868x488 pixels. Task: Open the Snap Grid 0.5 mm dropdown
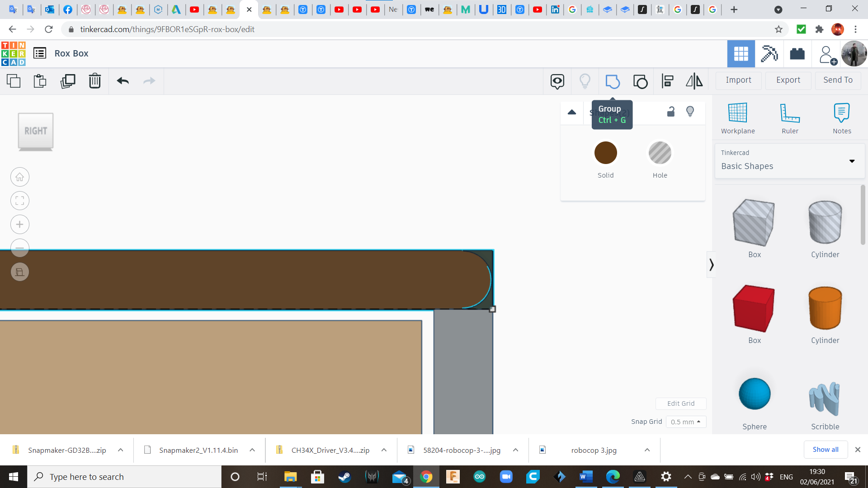[685, 422]
